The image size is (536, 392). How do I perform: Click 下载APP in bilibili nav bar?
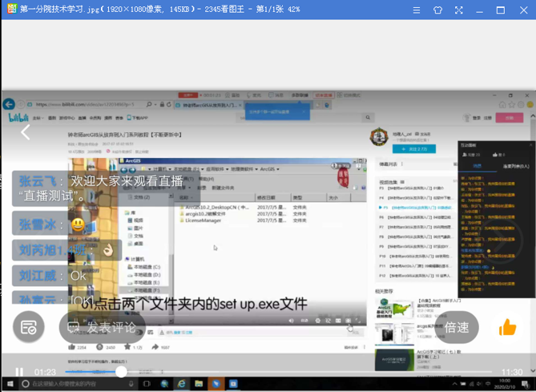pos(138,118)
